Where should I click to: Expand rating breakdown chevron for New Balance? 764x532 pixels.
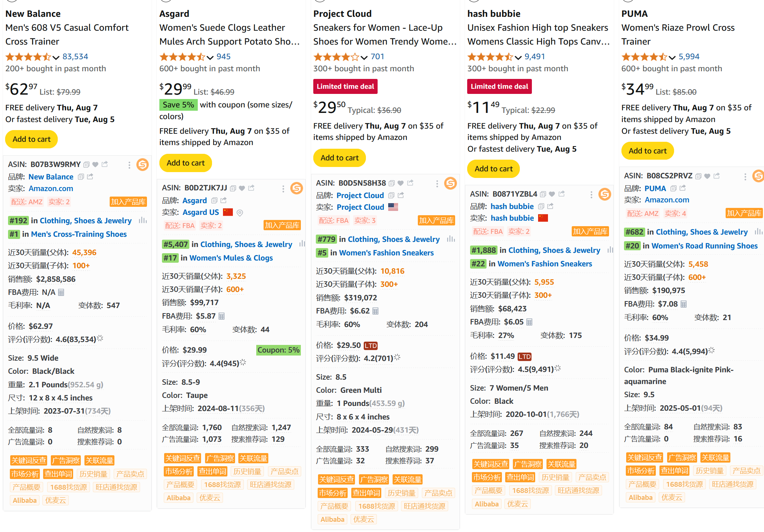(56, 57)
